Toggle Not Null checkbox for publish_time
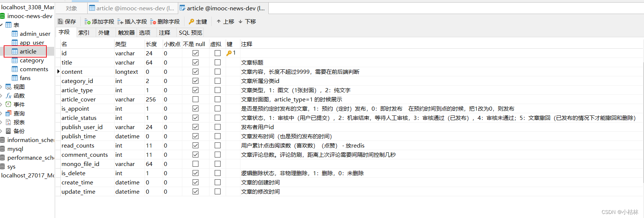This screenshot has height=218, width=644. [x=196, y=136]
